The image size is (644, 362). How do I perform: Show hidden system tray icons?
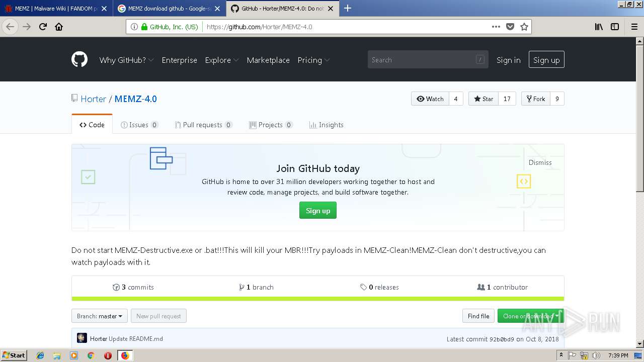tap(561, 355)
